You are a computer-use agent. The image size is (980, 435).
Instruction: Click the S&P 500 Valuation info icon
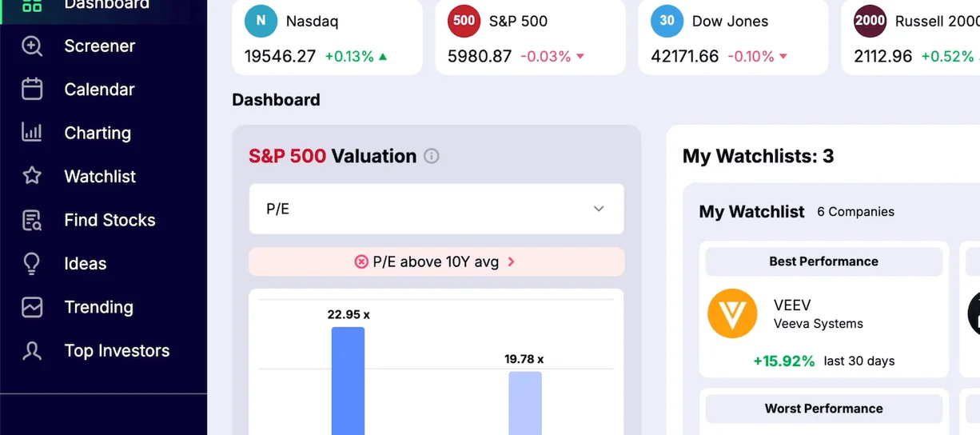432,156
